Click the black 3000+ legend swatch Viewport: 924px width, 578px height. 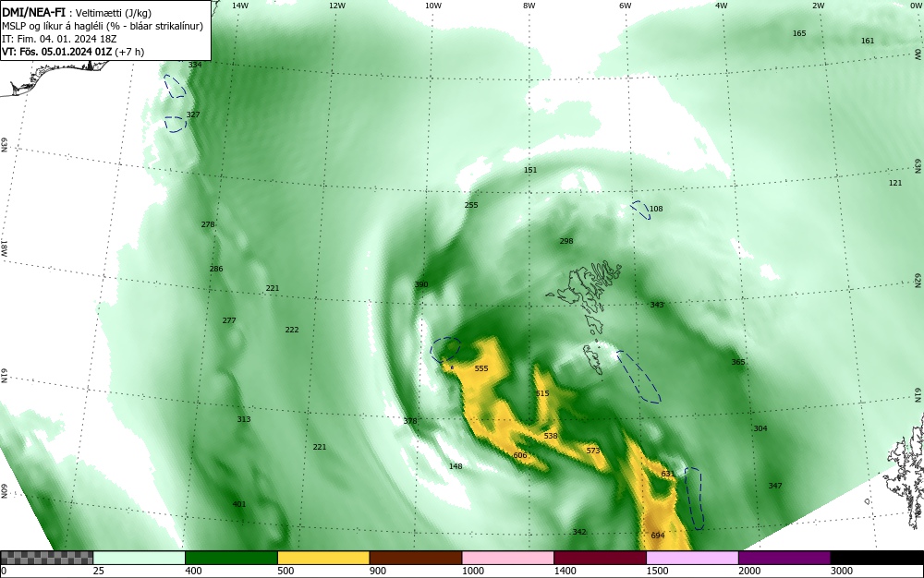coord(877,558)
